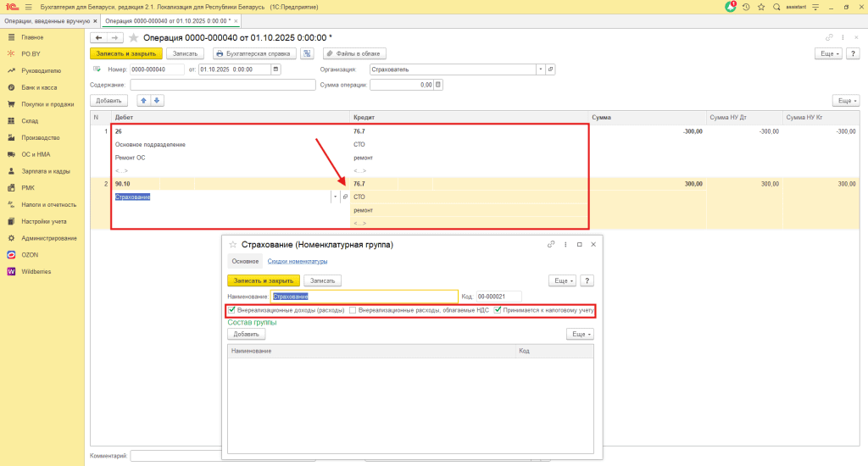Image resolution: width=868 pixels, height=466 pixels.
Task: Enable Внереализационные расходы, облагаемые НДС checkbox
Action: point(353,310)
